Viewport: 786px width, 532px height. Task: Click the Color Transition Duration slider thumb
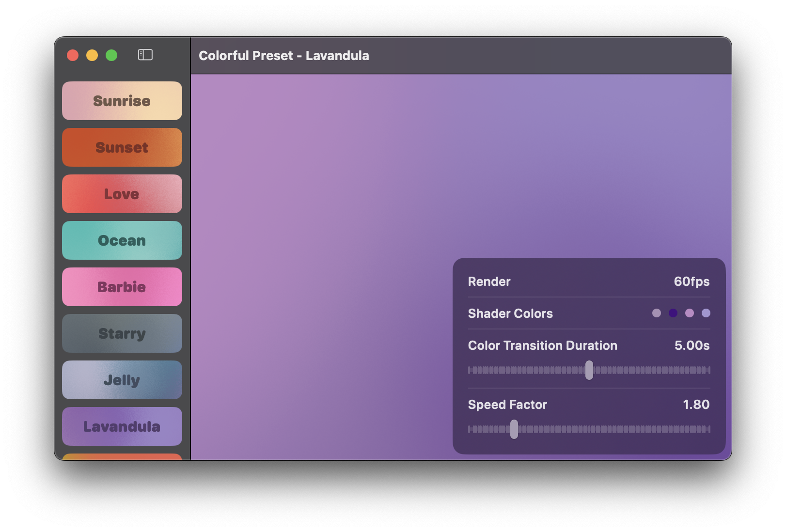(589, 370)
